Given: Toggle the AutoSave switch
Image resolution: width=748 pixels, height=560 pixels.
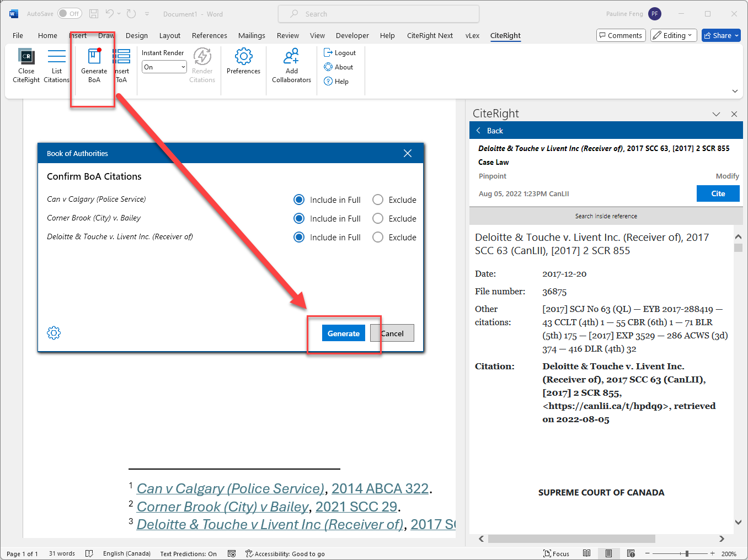Looking at the screenshot, I should pos(70,14).
